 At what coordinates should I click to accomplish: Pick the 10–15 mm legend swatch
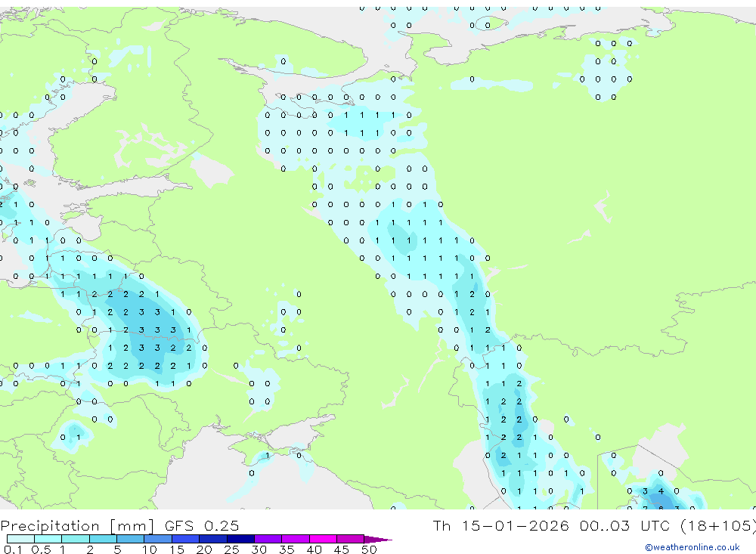(x=158, y=539)
